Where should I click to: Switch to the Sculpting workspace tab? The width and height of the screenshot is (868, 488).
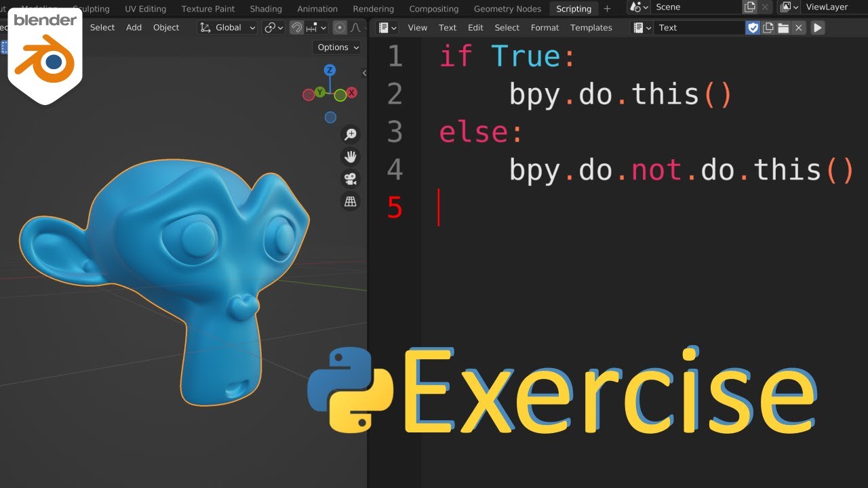[92, 9]
